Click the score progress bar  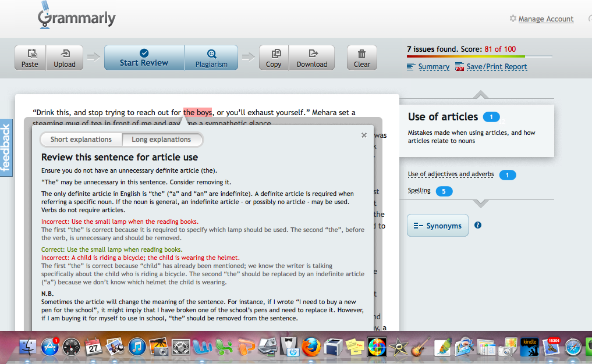point(480,56)
